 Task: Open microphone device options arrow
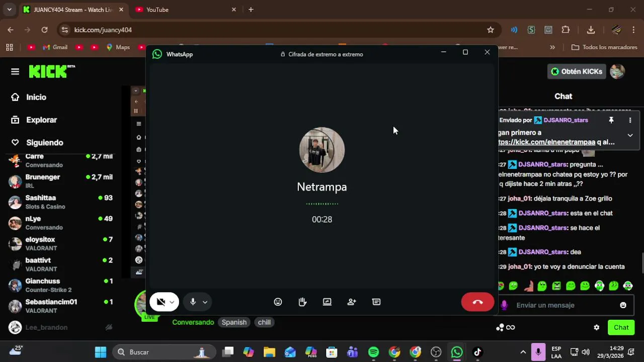tap(205, 302)
